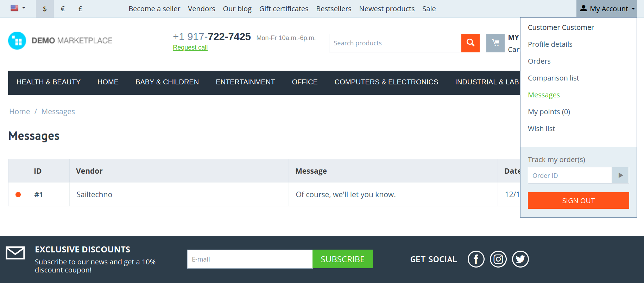The image size is (644, 283).
Task: Click the Subscribe button
Action: [x=343, y=259]
